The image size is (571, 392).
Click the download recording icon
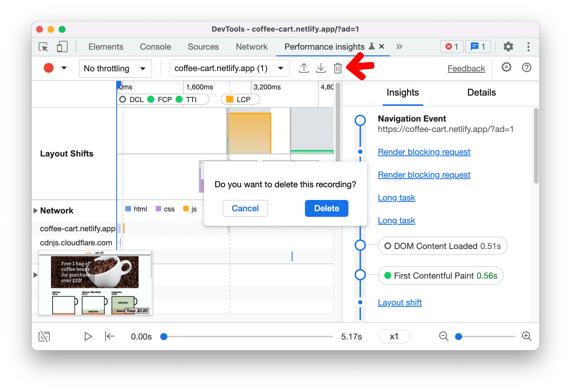coord(321,68)
